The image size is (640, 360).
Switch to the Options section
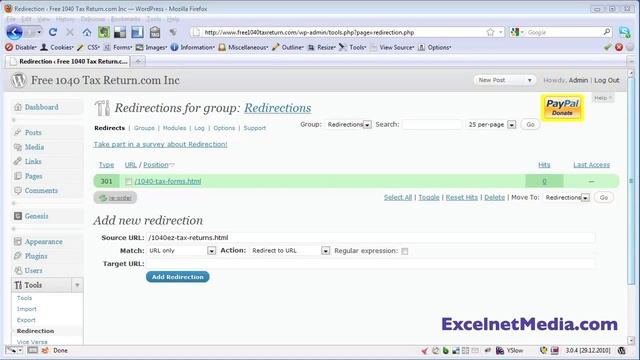click(224, 128)
